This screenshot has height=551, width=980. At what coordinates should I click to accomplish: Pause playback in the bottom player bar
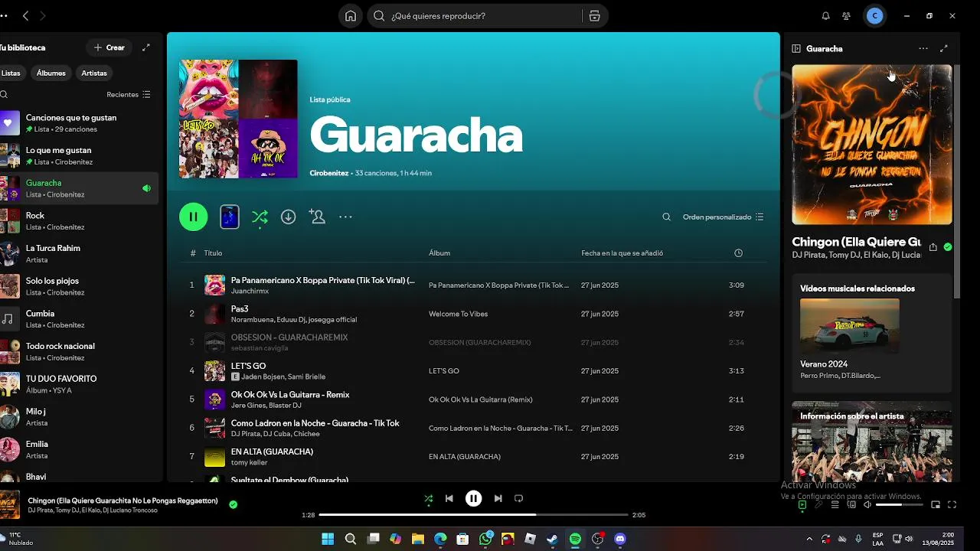[x=474, y=498]
